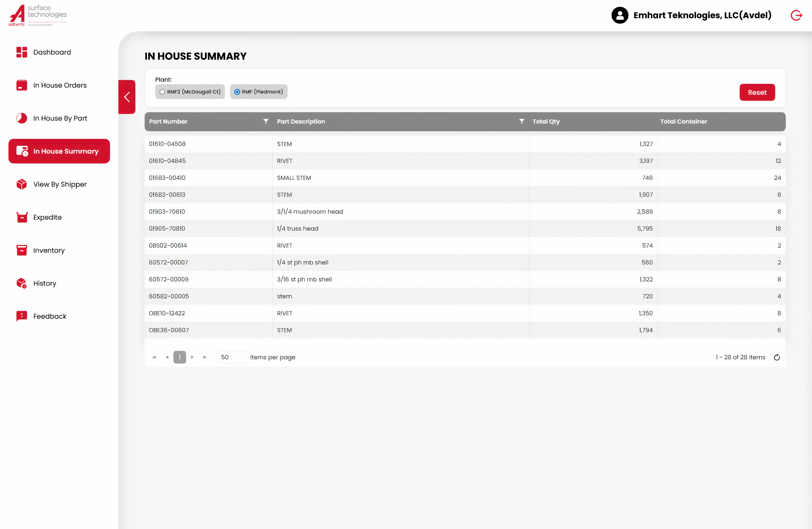Open the Feedback menu item
The image size is (812, 529).
click(x=50, y=316)
